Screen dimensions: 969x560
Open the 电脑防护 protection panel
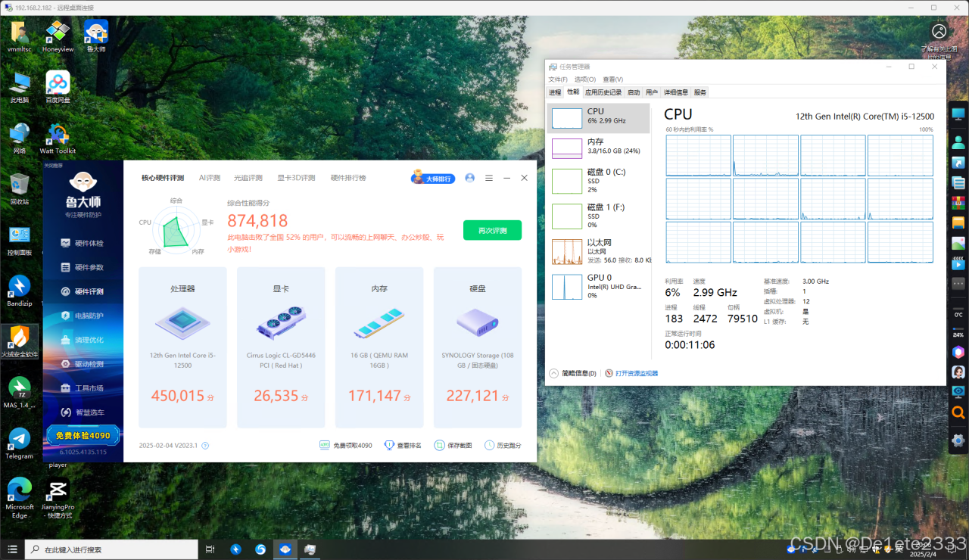[82, 315]
